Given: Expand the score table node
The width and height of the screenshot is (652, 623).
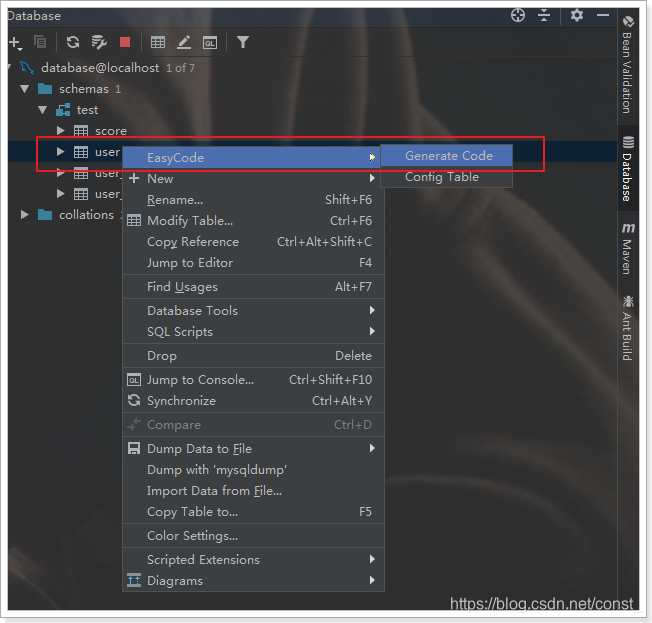Looking at the screenshot, I should [x=61, y=131].
